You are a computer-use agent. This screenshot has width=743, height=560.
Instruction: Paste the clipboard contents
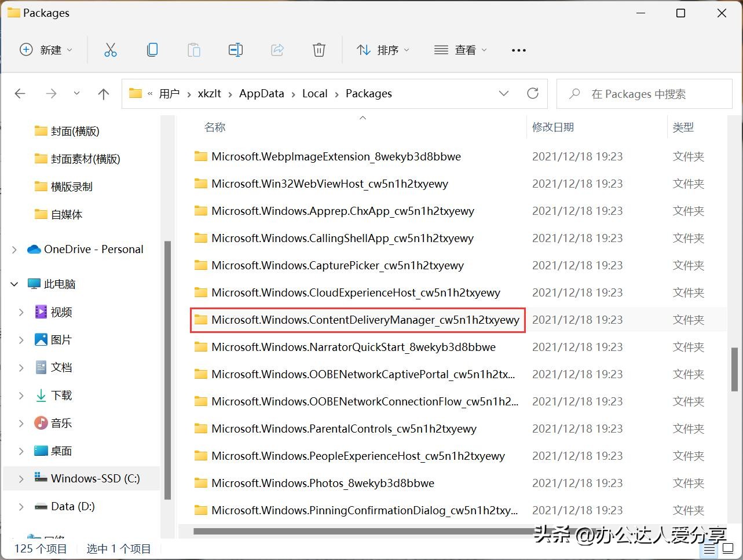pos(194,50)
